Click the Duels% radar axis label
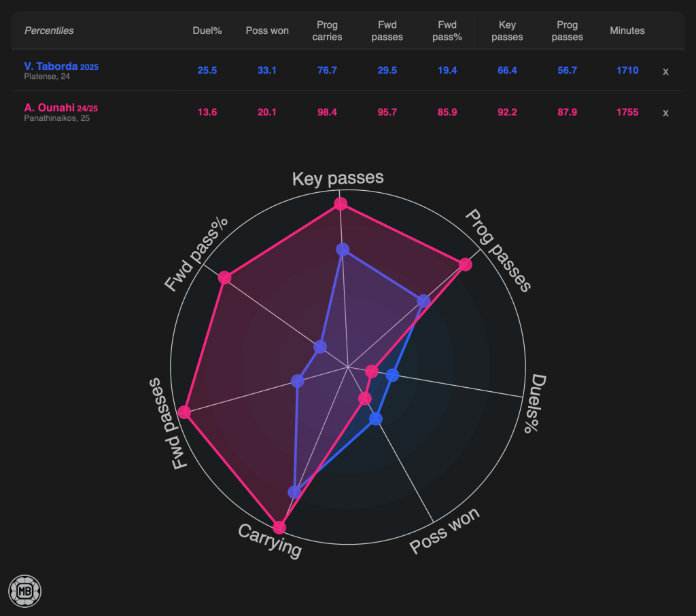This screenshot has height=616, width=696. pos(536,403)
